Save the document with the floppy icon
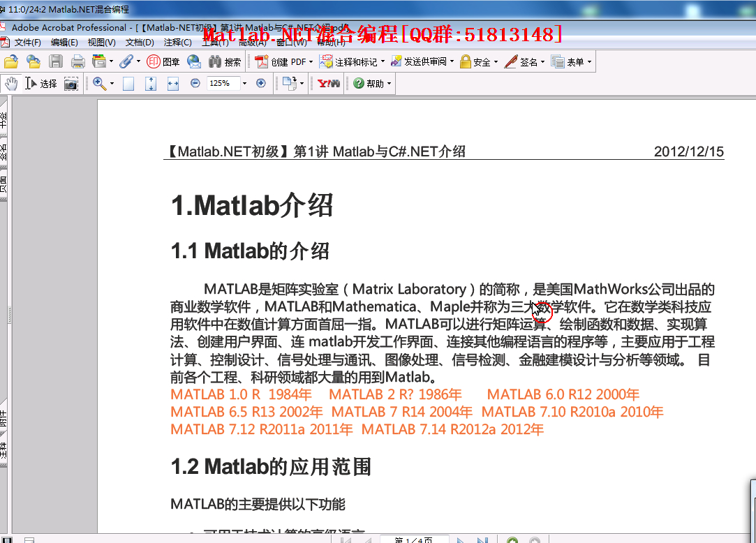This screenshot has width=756, height=543. tap(56, 61)
